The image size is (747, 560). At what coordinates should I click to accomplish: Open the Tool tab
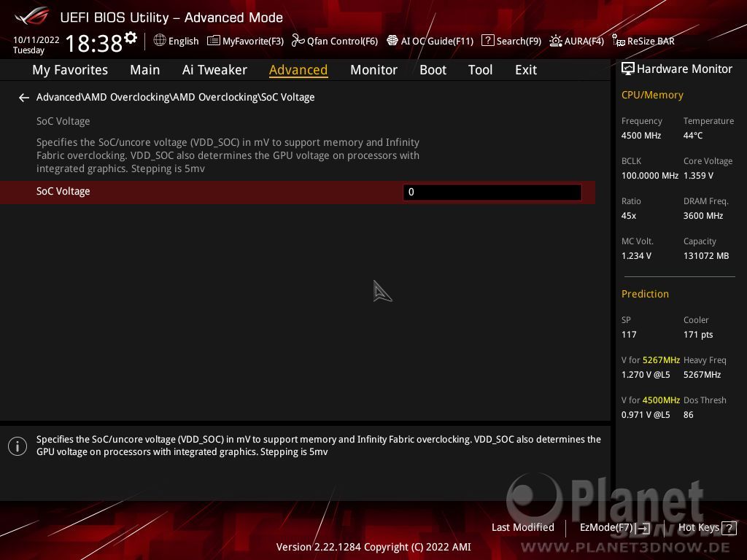click(480, 70)
